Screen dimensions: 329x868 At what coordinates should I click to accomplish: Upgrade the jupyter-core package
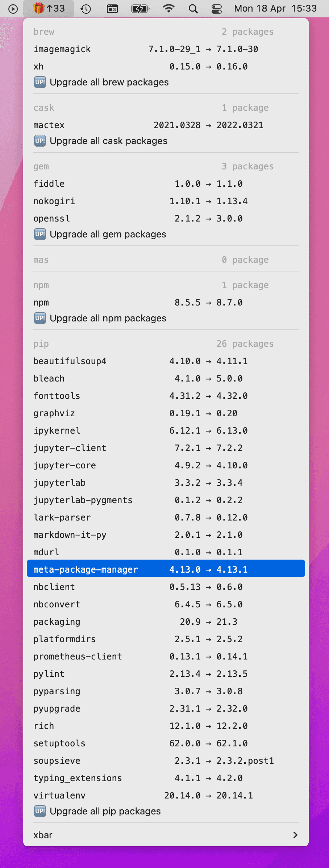(166, 465)
